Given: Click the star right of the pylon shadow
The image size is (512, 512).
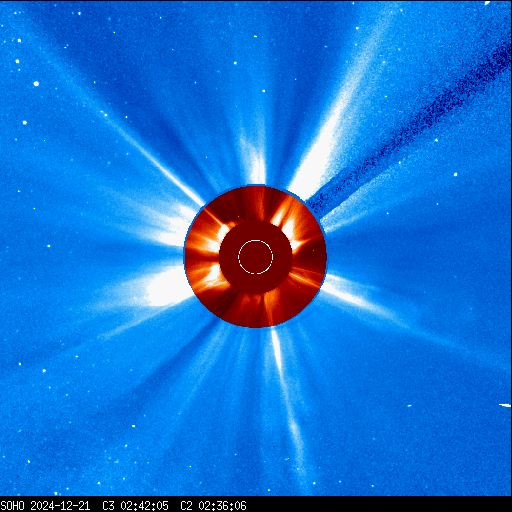Looking at the screenshot, I should (455, 174).
